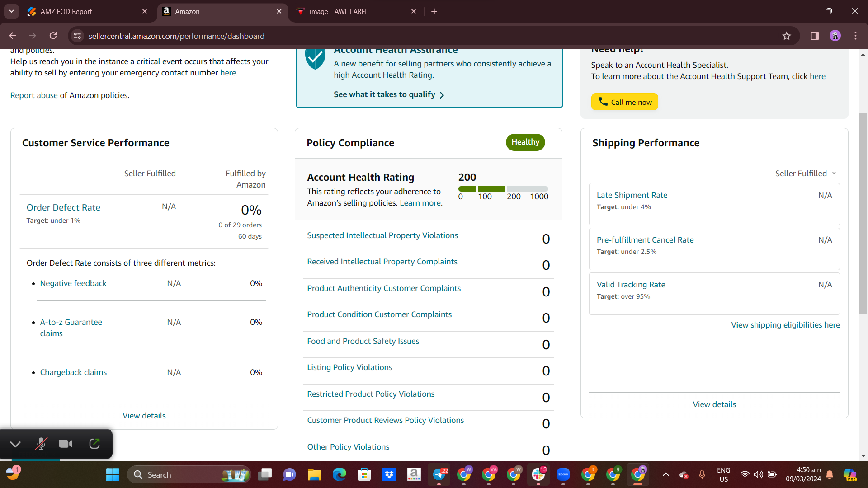Click the sellercentral address bar URL
This screenshot has height=488, width=868.
tap(176, 36)
